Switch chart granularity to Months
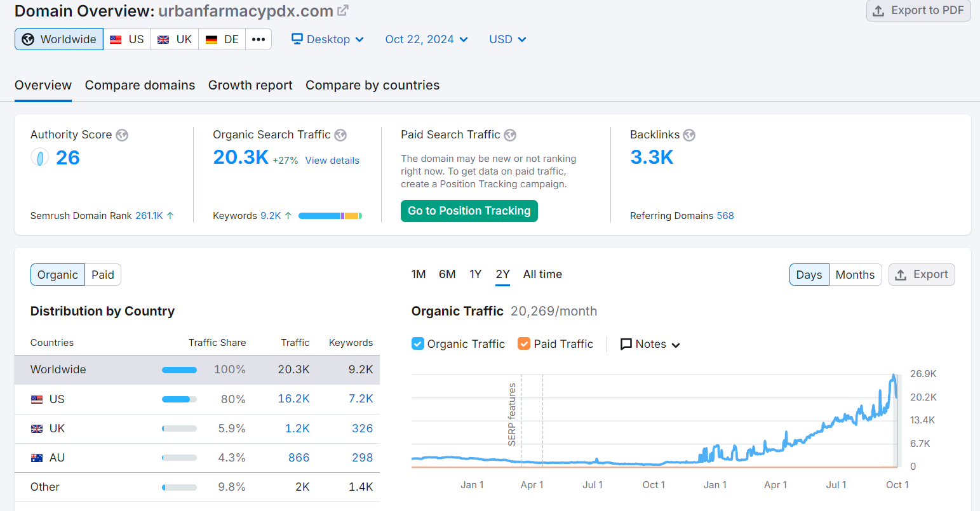Screen dimensions: 980x511 (x=855, y=275)
